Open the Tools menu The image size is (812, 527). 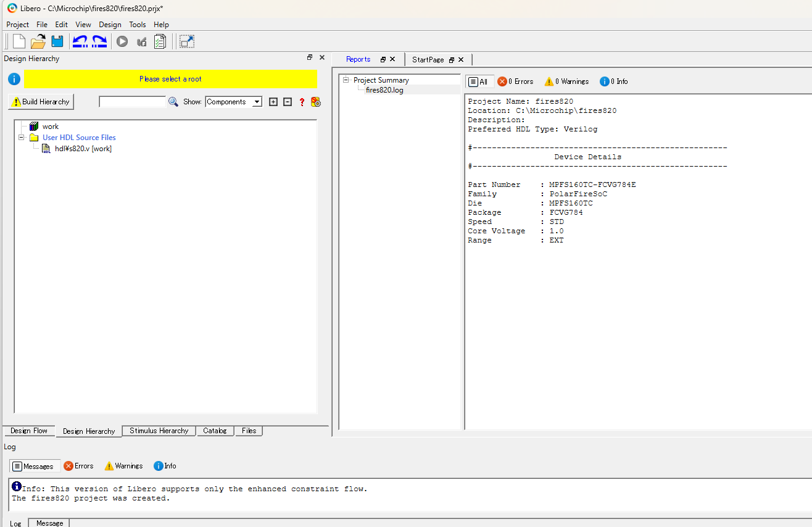[138, 25]
